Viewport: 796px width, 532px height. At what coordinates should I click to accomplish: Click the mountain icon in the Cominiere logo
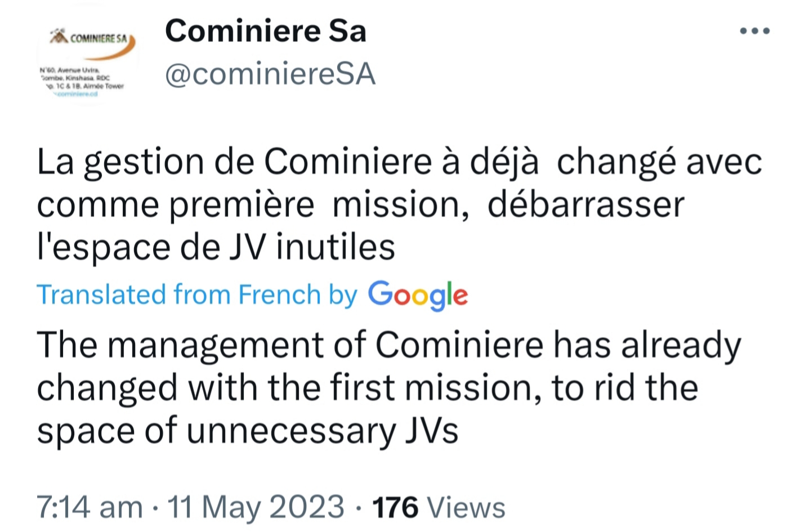click(x=59, y=37)
